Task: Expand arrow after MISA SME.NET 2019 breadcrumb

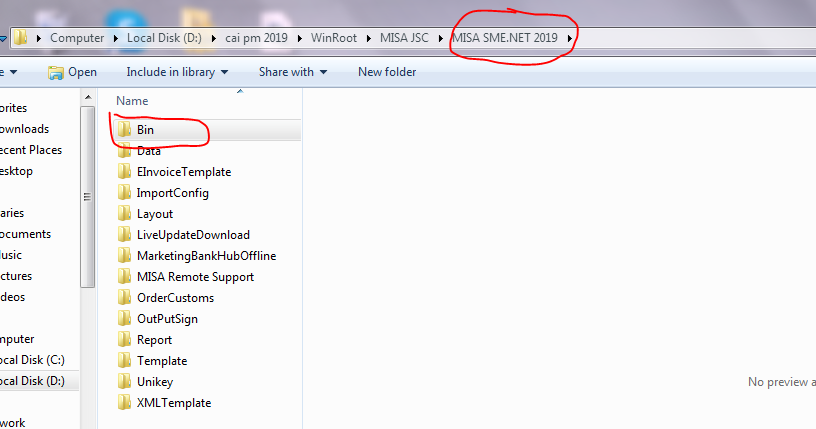Action: 570,38
